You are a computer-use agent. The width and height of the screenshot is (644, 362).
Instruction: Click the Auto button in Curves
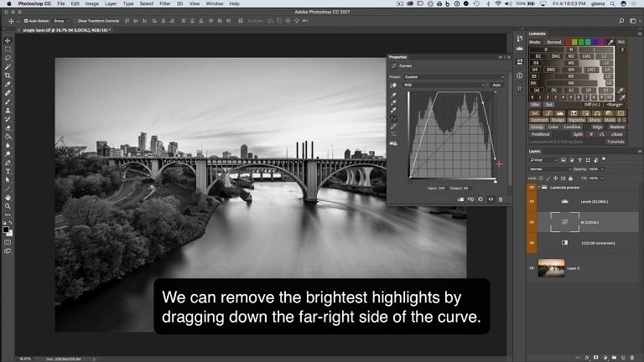click(x=496, y=85)
